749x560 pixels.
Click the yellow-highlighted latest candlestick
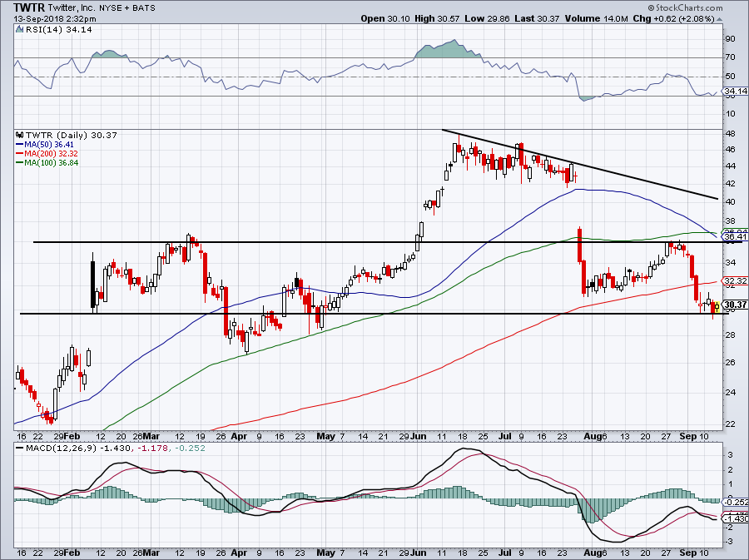point(717,306)
